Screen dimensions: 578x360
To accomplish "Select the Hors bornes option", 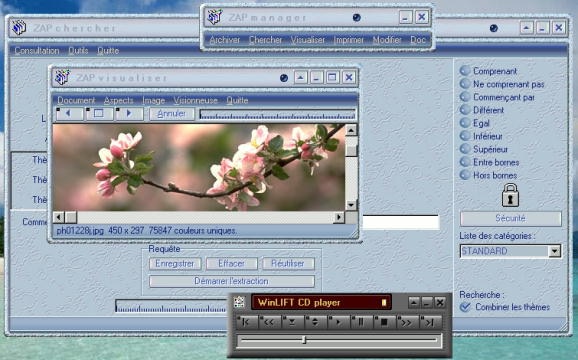I will pos(465,175).
